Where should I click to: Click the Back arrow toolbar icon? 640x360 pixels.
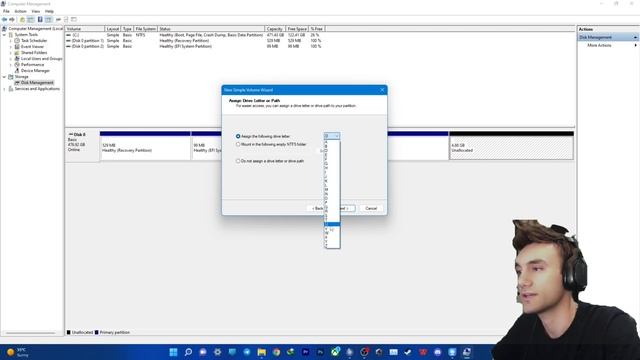(4, 20)
